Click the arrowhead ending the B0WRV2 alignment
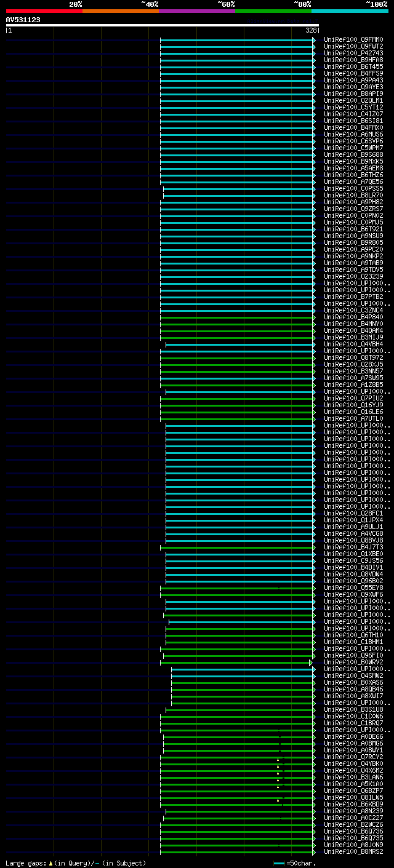Image resolution: width=394 pixels, height=868 pixels. [312, 663]
